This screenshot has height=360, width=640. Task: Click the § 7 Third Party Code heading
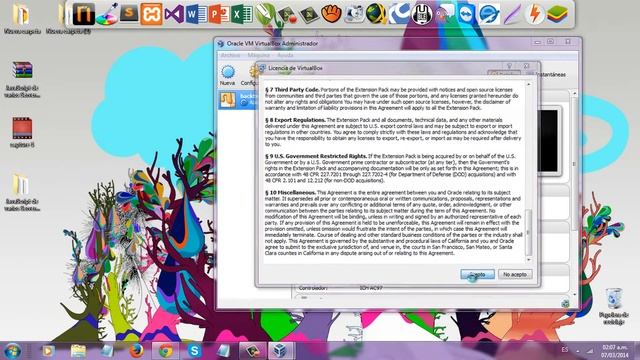(x=292, y=89)
